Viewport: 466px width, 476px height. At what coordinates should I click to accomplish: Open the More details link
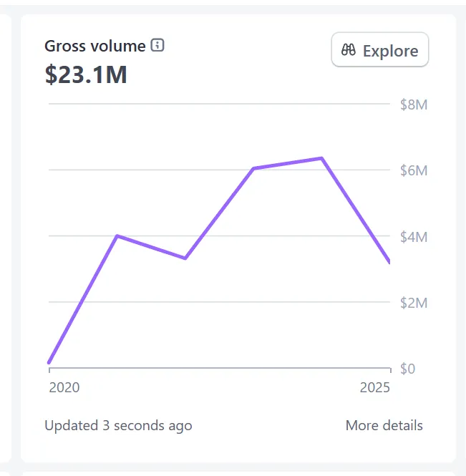[x=384, y=425]
